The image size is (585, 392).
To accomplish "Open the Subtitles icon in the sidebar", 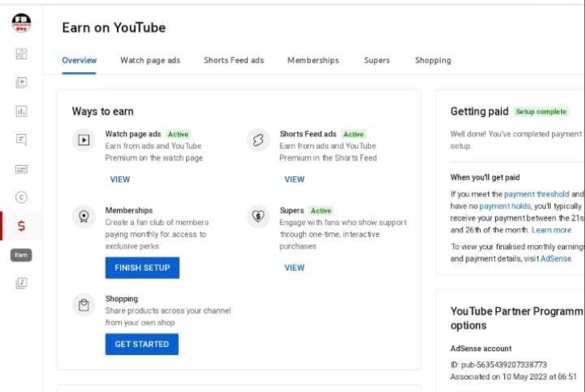I will [22, 169].
